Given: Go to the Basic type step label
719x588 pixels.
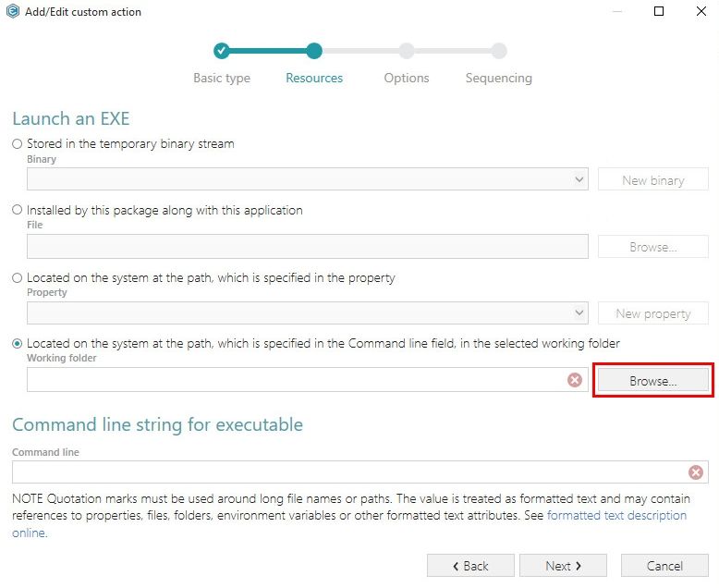Looking at the screenshot, I should point(222,78).
